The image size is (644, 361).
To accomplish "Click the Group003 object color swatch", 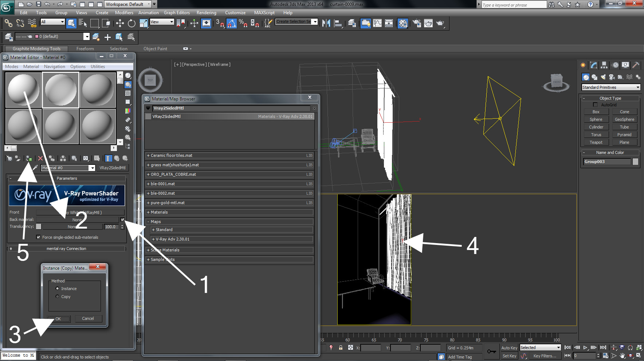I will (x=635, y=162).
